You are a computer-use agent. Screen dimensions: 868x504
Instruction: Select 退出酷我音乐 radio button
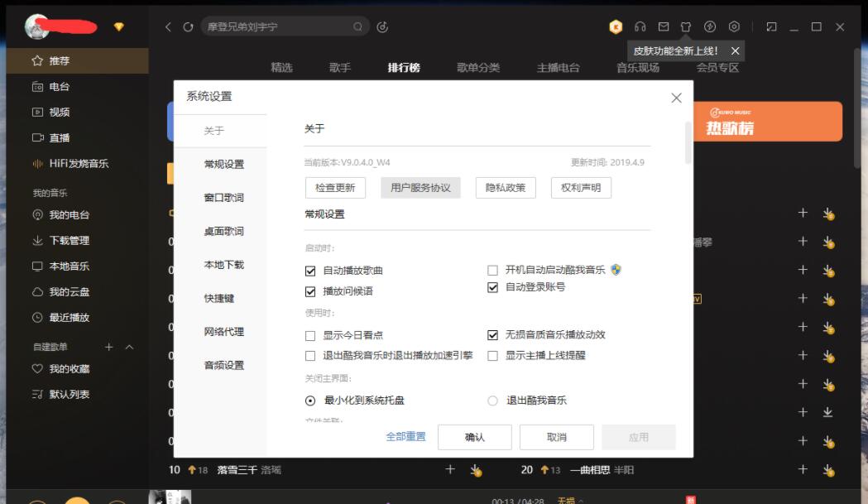click(x=492, y=401)
